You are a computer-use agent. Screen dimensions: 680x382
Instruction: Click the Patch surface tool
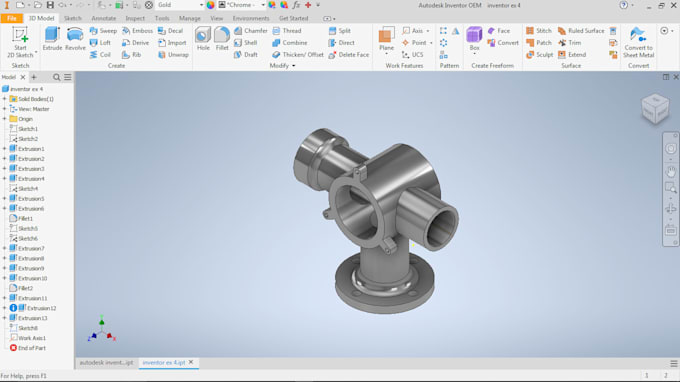point(539,42)
